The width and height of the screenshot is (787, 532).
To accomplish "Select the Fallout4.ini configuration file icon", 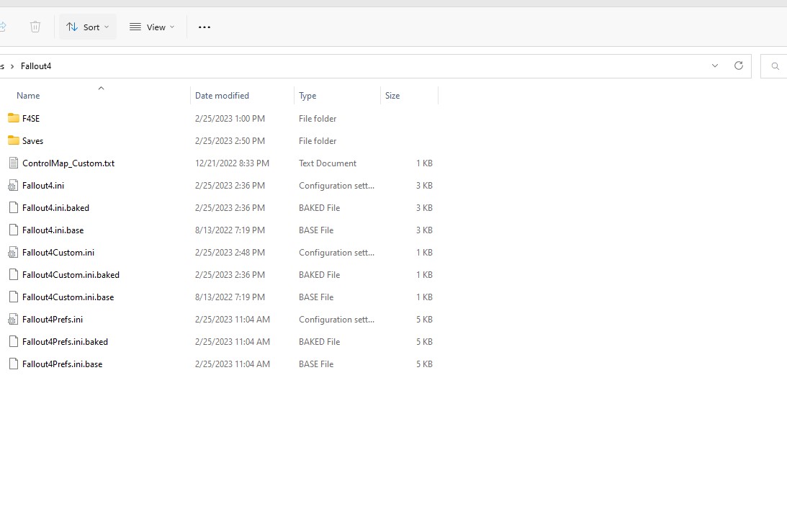I will 13,186.
